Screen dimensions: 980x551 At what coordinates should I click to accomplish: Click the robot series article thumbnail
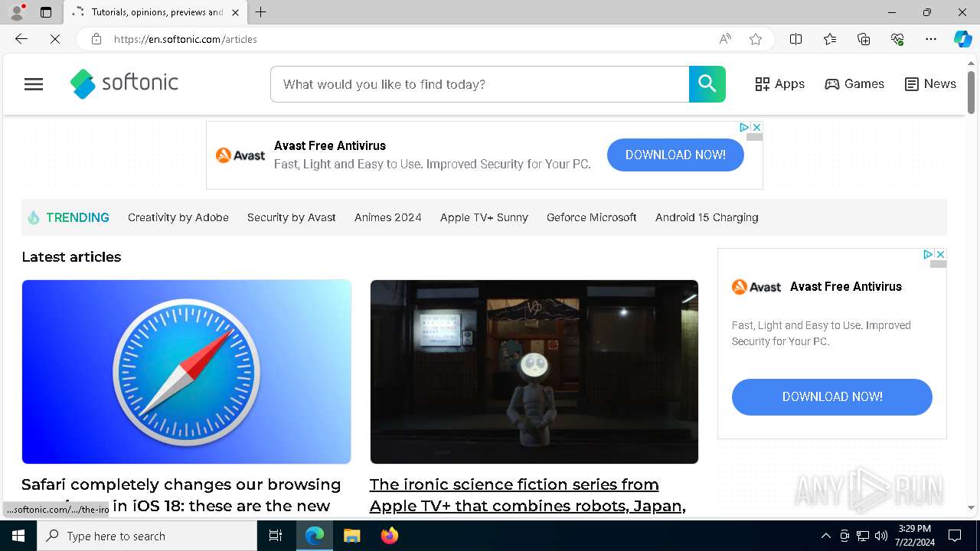534,372
